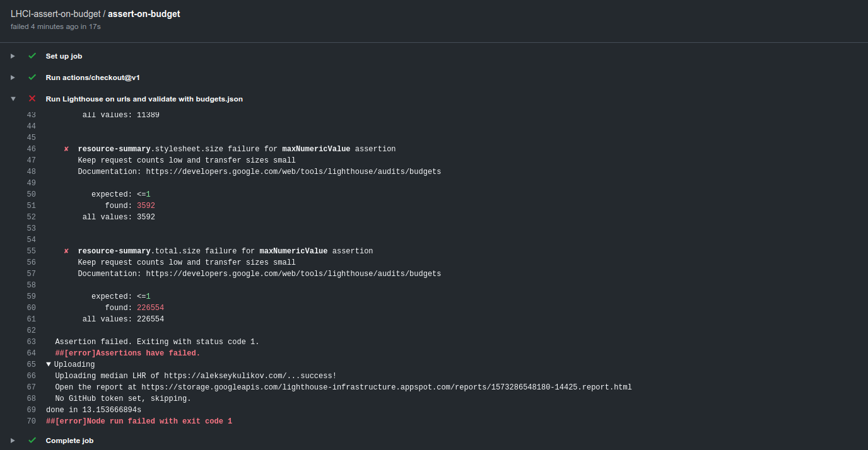
Task: Click Run actions/checkout@v1 step label
Action: point(93,78)
